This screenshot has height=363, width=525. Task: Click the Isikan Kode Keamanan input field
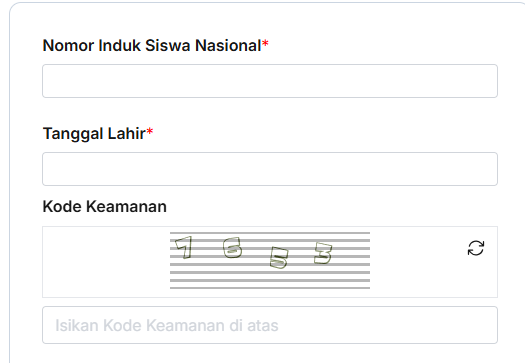tap(270, 325)
